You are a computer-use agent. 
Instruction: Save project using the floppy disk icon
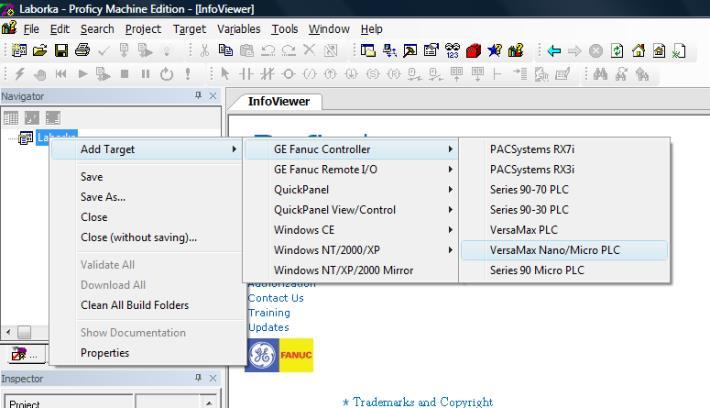[61, 50]
